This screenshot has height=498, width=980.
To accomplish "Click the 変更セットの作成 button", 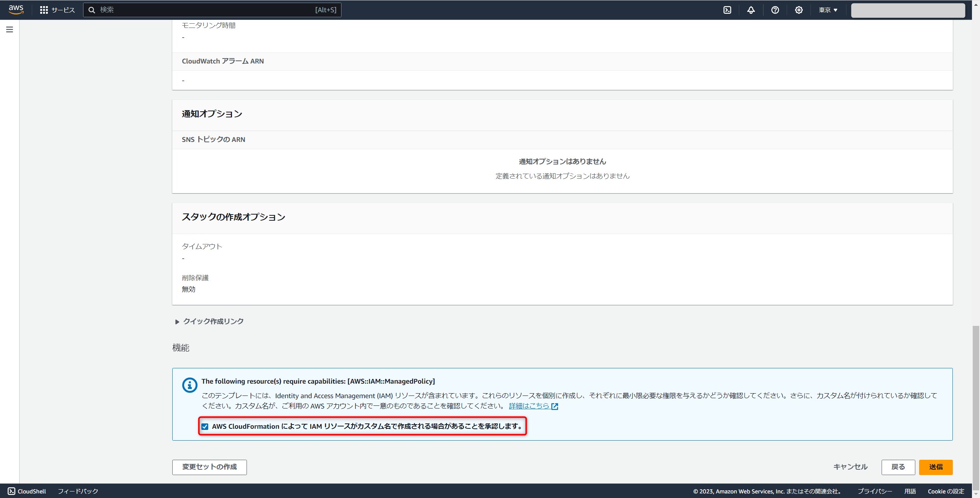I will point(209,467).
